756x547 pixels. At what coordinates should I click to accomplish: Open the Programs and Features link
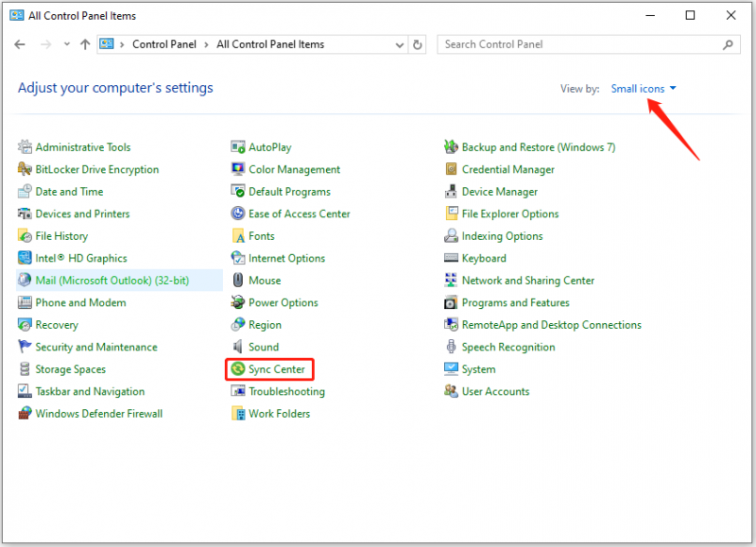[x=515, y=302]
